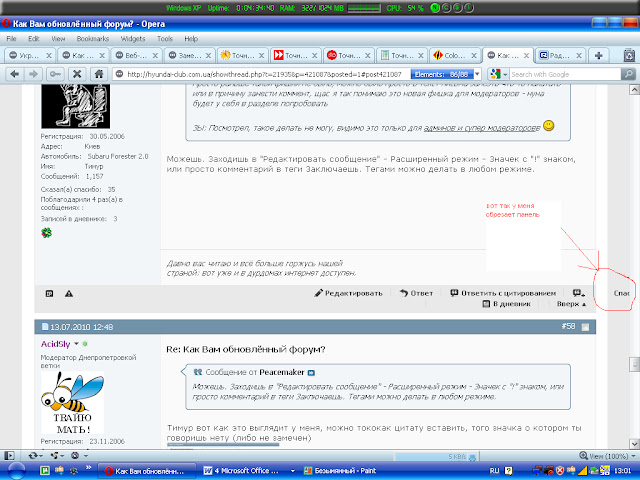This screenshot has height=480, width=640.
Task: Switch to the Зане... tab
Action: [x=189, y=55]
